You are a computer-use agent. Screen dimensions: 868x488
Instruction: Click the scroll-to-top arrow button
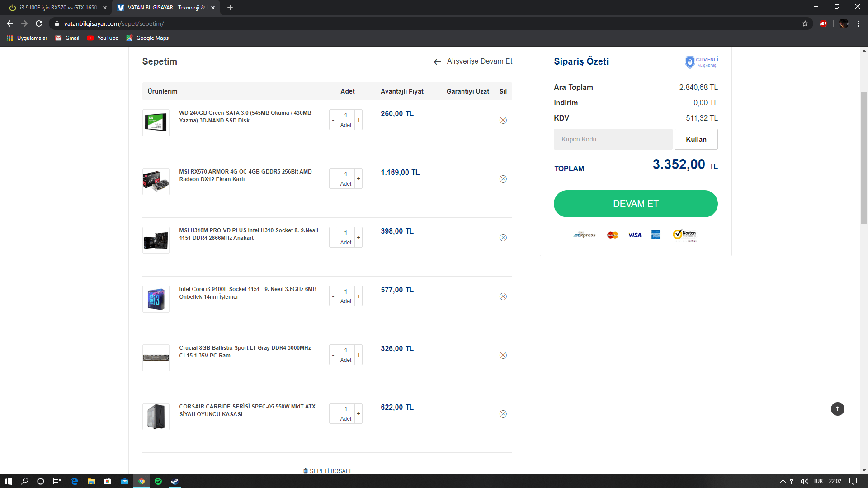(837, 409)
